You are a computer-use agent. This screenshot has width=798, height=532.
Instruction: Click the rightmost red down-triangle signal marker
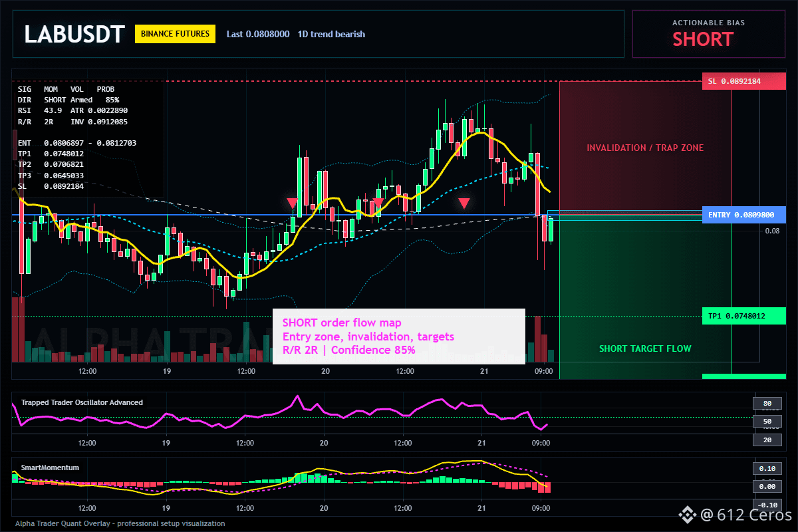coord(464,203)
